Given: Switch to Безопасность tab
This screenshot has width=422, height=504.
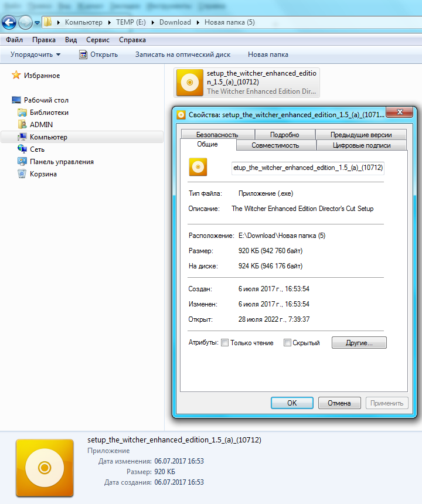Looking at the screenshot, I should pos(217,134).
